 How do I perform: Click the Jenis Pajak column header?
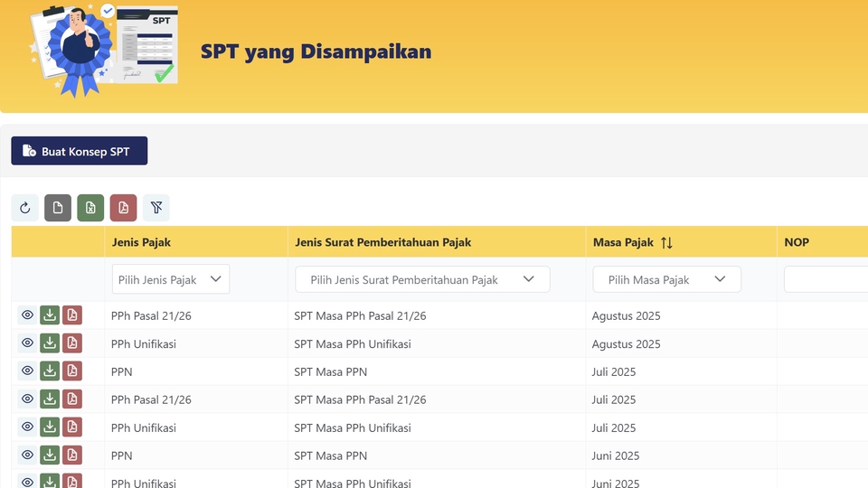[x=142, y=242]
